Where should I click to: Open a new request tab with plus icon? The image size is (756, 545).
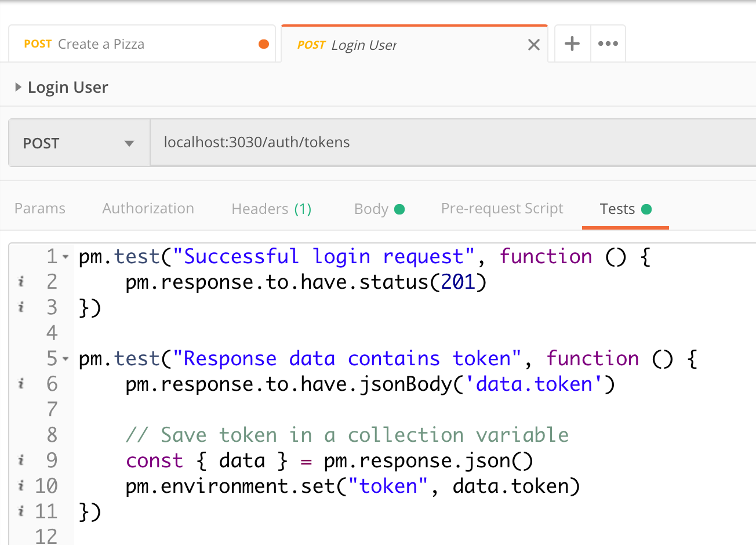(x=572, y=43)
